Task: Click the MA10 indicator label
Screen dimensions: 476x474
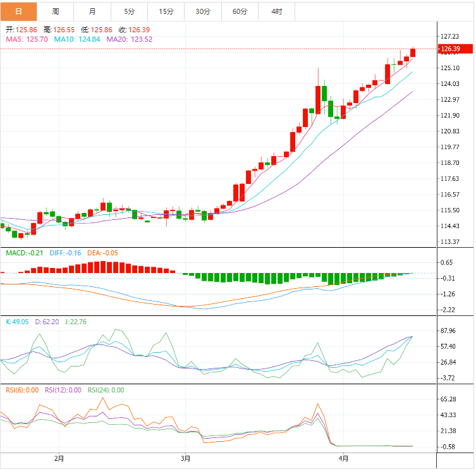Action: click(x=76, y=39)
